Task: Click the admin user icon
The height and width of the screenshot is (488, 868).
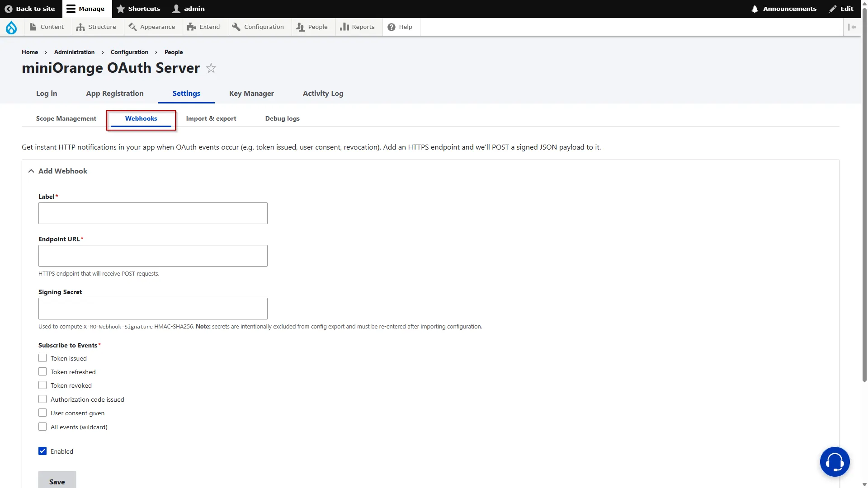Action: click(x=176, y=9)
